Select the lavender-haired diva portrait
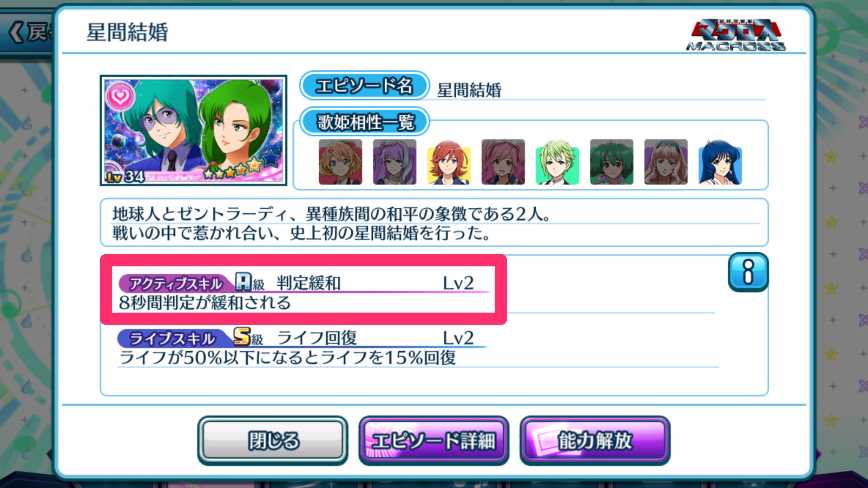The image size is (868, 488). click(x=395, y=162)
